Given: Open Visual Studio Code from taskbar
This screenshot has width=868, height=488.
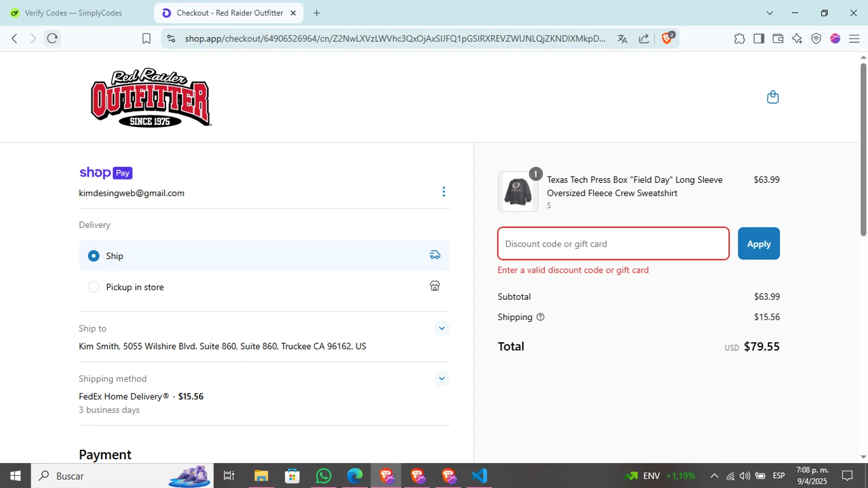Looking at the screenshot, I should (479, 476).
